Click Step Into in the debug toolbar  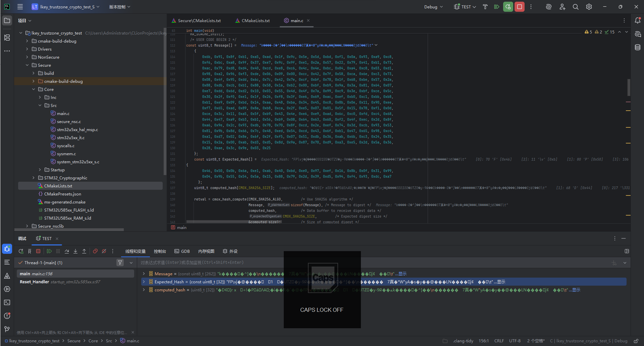point(75,251)
